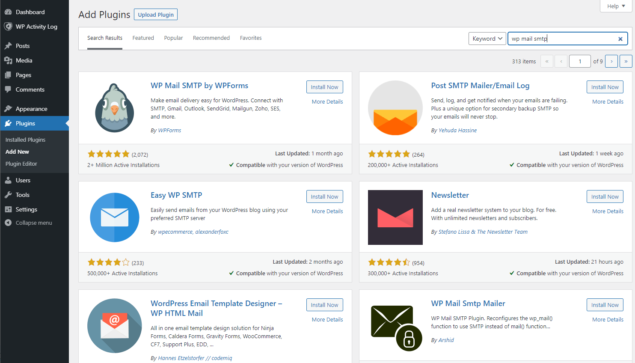
Task: Click the current page number field
Action: click(x=580, y=61)
